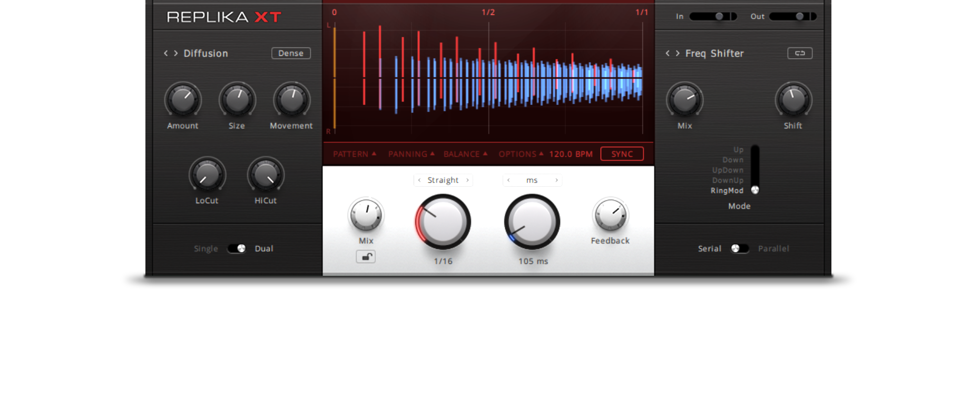Open the ms delay unit selector
This screenshot has height=410, width=980.
[x=532, y=180]
